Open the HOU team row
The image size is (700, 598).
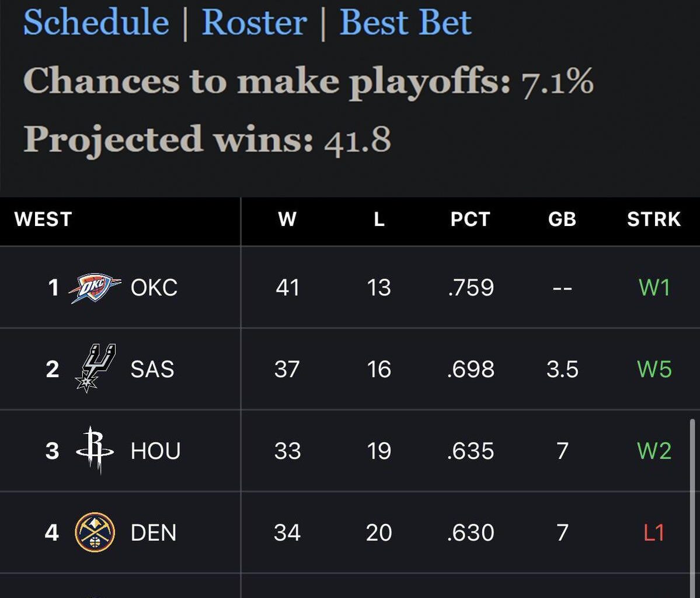point(154,450)
